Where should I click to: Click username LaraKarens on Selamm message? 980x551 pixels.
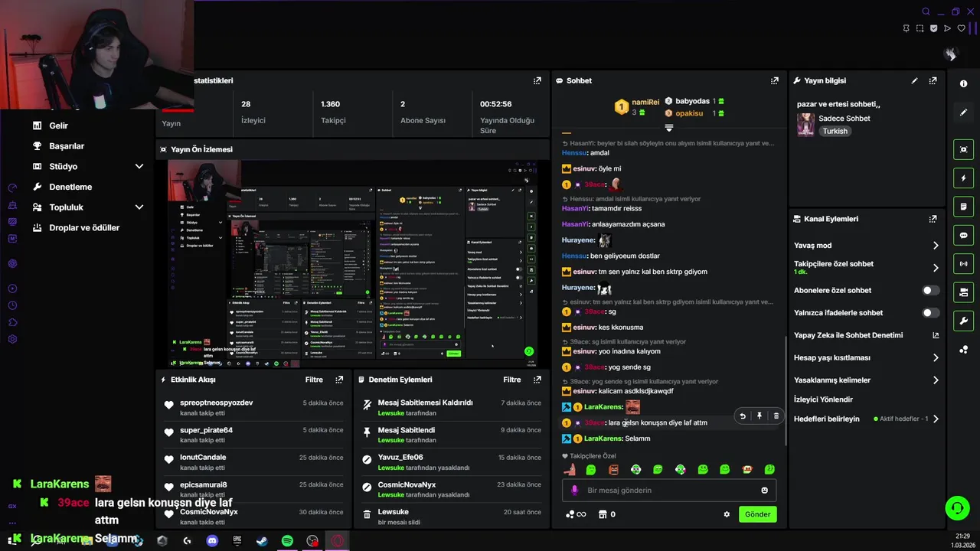coord(603,439)
